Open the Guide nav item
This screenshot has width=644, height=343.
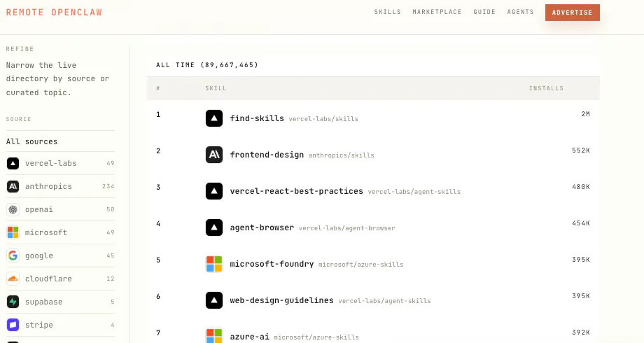tap(484, 12)
